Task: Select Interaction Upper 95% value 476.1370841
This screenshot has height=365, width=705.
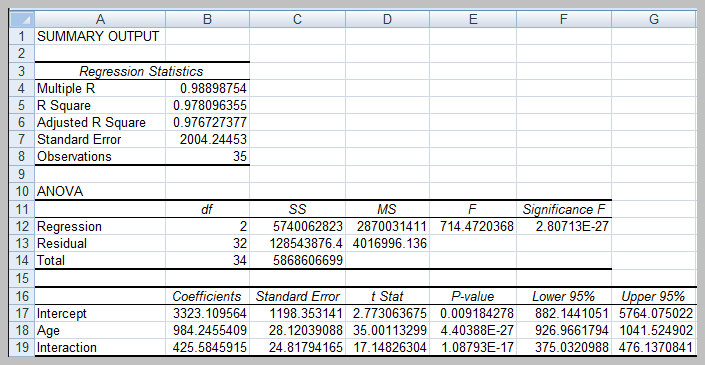Action: click(654, 347)
